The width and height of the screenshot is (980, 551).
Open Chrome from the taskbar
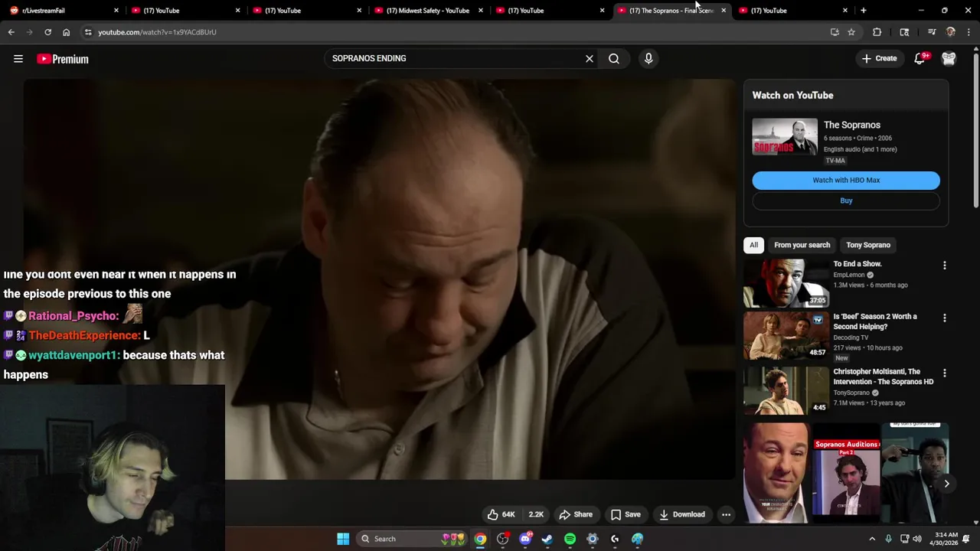click(480, 539)
